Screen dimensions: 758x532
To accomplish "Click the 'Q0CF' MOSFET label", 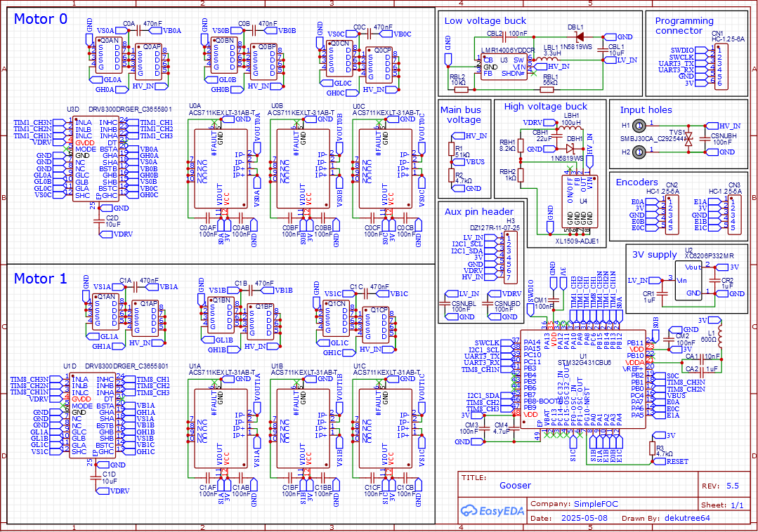I will [x=382, y=51].
